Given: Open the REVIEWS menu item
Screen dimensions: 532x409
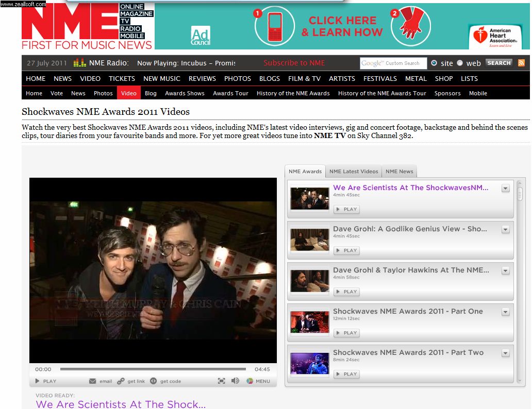Looking at the screenshot, I should click(x=202, y=79).
